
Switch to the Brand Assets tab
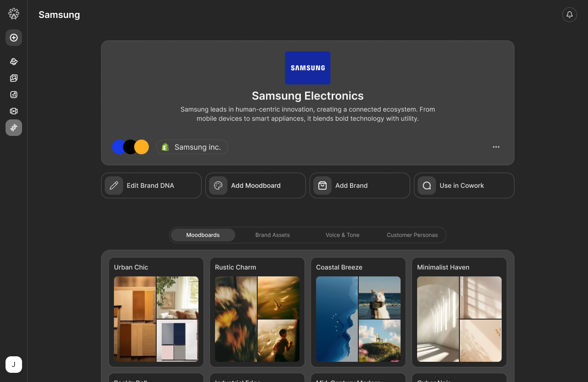pos(272,235)
